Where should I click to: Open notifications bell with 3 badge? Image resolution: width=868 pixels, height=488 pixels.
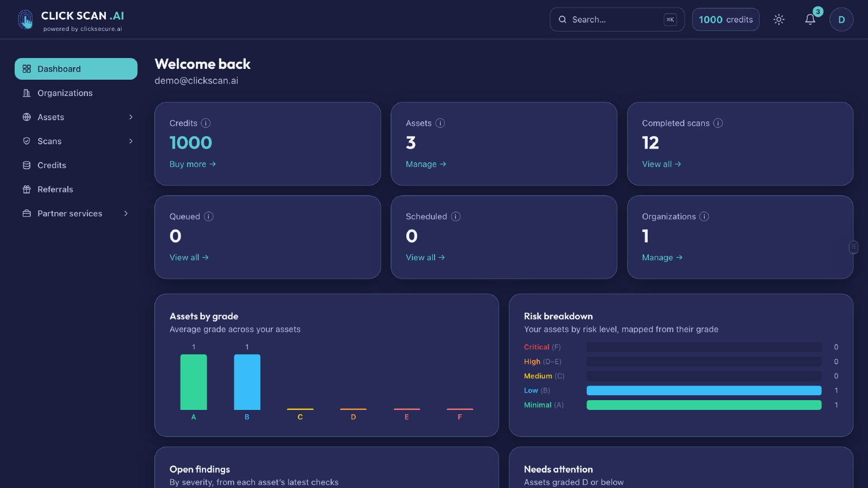click(810, 20)
